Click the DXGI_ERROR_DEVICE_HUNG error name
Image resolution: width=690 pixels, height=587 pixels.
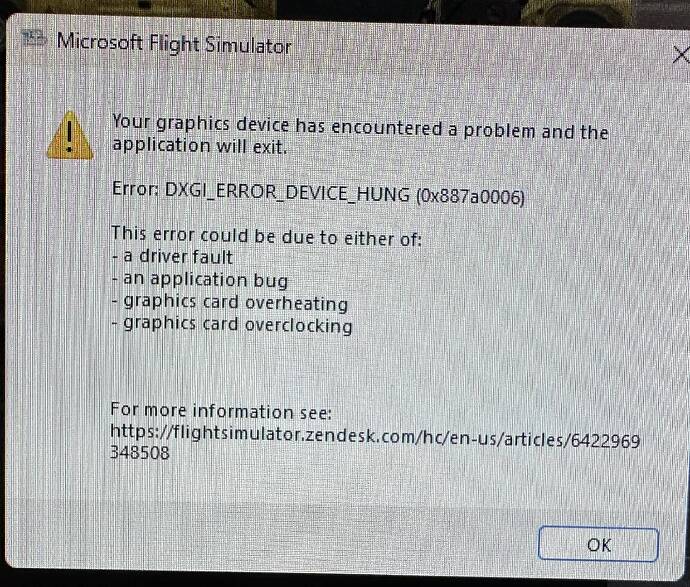coord(287,192)
